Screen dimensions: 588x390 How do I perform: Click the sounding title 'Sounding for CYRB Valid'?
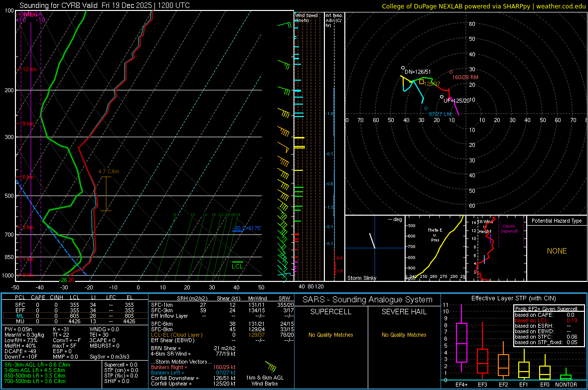click(x=59, y=5)
